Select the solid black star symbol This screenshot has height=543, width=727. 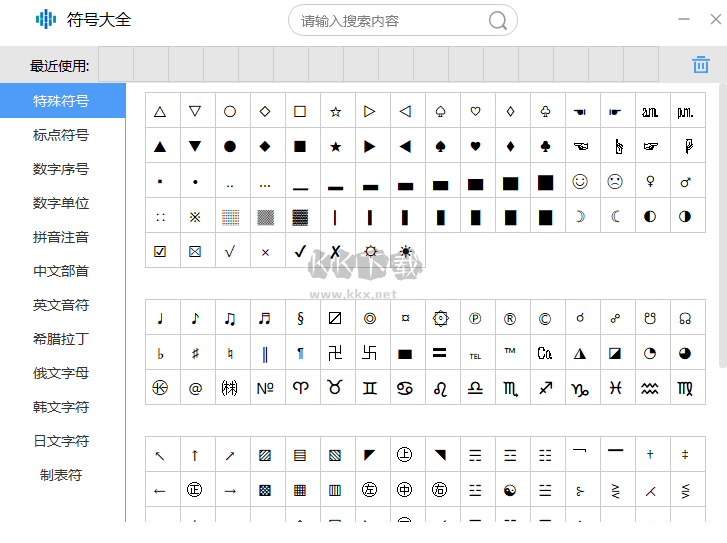tap(335, 147)
